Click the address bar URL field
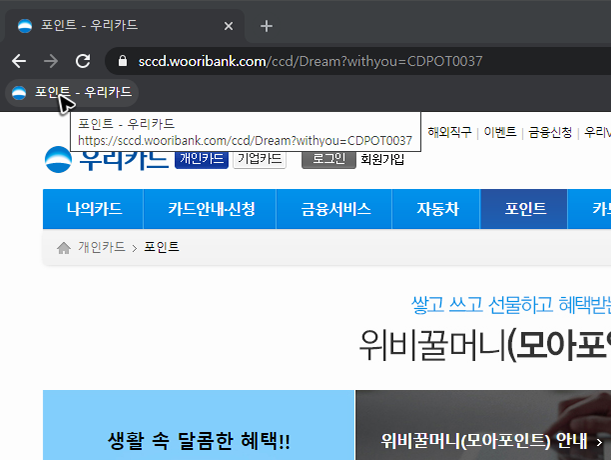 tap(310, 61)
